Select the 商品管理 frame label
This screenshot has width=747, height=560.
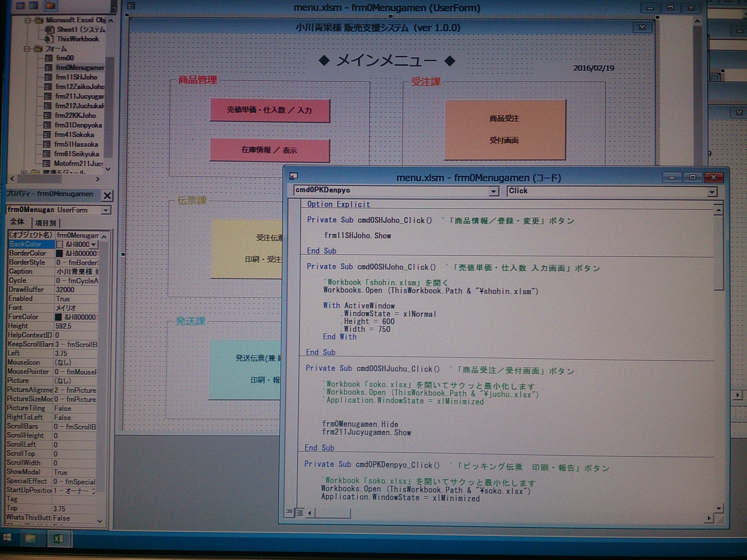tap(197, 80)
